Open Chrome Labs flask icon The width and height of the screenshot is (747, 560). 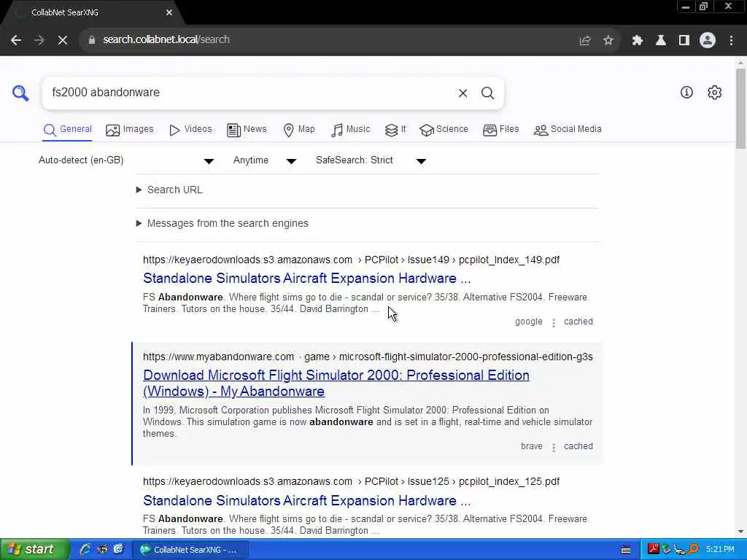(660, 41)
